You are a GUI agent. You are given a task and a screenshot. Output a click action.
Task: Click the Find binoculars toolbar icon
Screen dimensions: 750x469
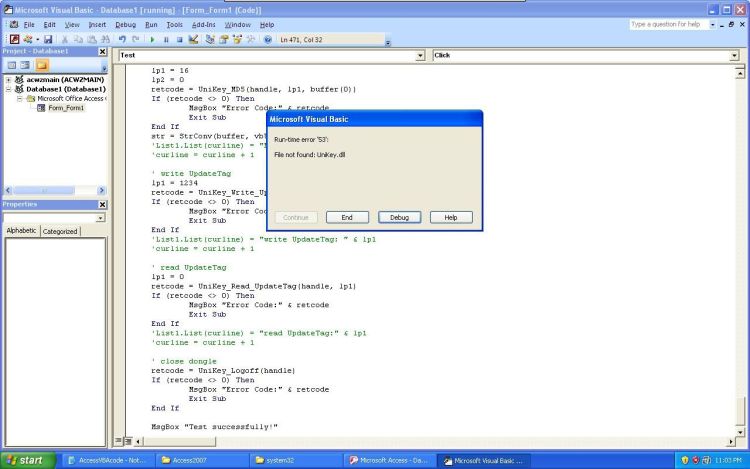pos(105,39)
